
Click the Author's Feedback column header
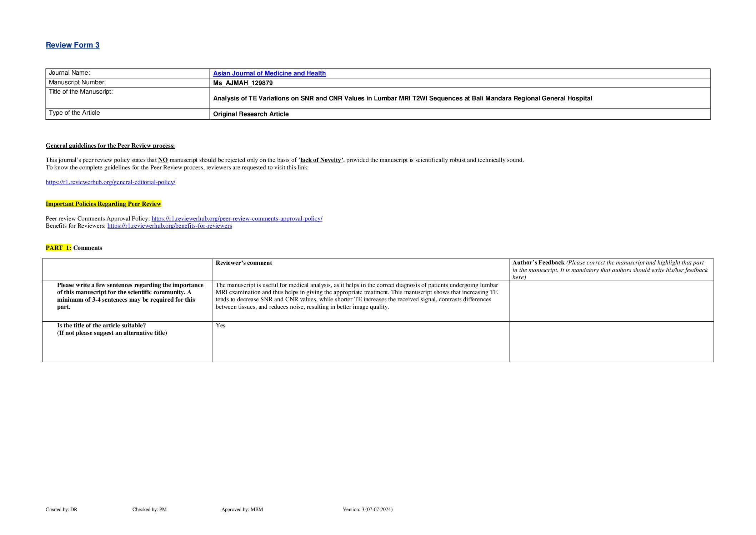538,263
